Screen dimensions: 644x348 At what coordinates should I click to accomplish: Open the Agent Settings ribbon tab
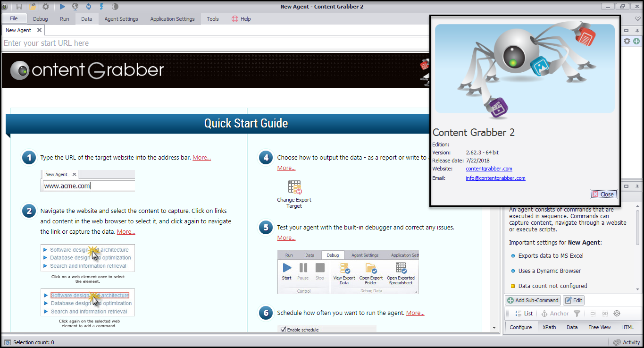(x=121, y=19)
